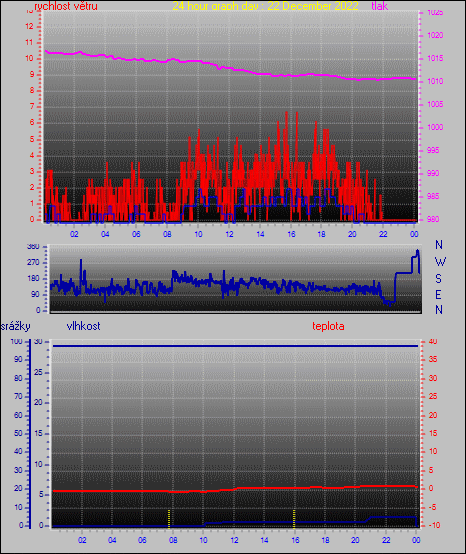Click the blue "vlhkost" label

coord(83,326)
